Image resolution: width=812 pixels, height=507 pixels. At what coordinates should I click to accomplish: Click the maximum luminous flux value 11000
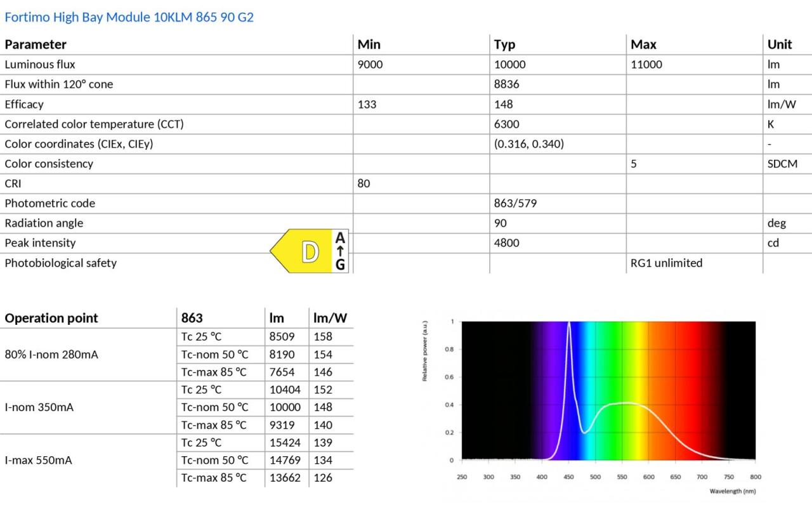click(646, 64)
